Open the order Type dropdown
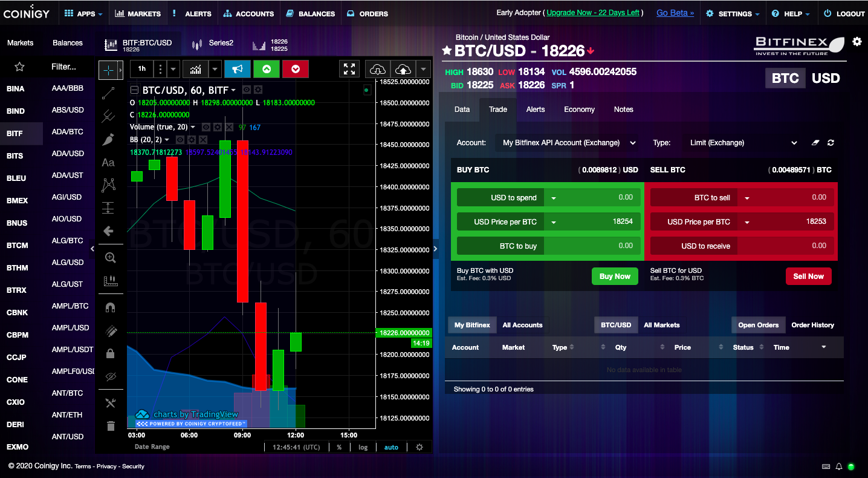This screenshot has width=868, height=478. (x=743, y=143)
